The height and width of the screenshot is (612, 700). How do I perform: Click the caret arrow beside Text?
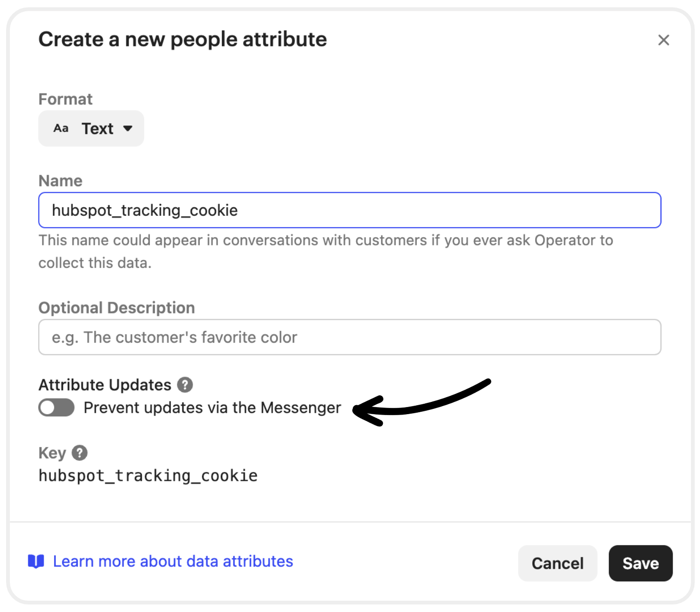point(128,128)
